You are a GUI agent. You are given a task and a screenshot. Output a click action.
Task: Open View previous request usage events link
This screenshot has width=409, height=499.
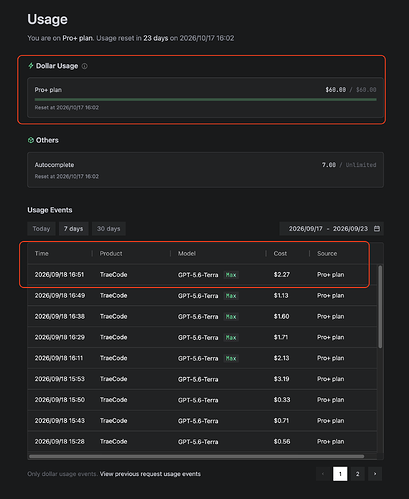[150, 474]
